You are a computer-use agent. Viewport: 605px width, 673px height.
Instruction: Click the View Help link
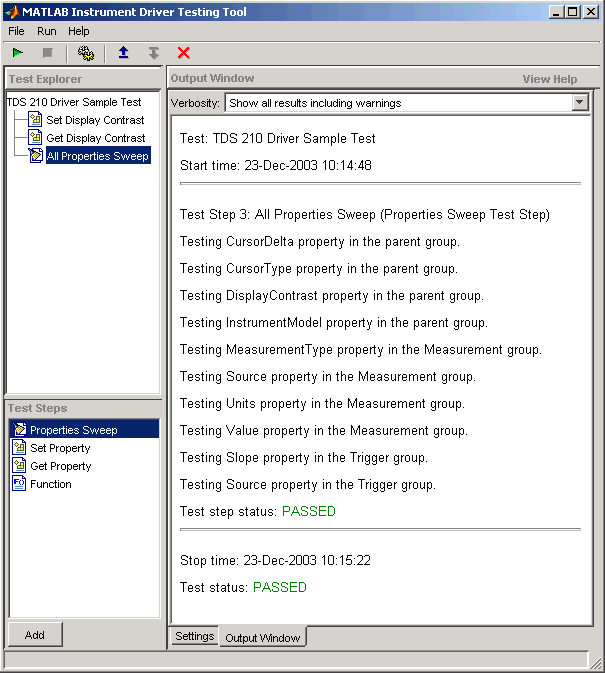549,79
